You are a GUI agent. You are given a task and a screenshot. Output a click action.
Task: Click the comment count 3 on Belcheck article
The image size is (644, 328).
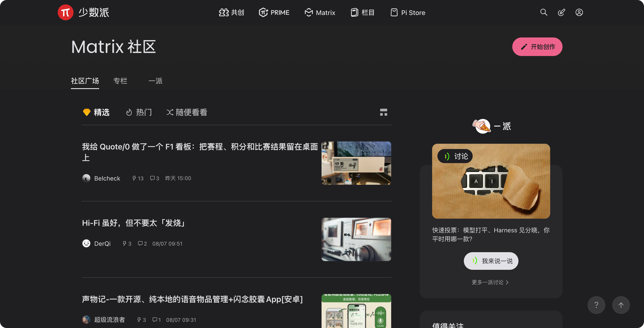tap(154, 178)
